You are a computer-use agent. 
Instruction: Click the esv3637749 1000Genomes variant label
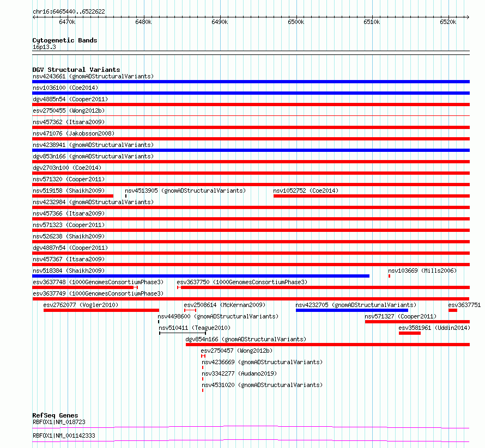tap(98, 293)
